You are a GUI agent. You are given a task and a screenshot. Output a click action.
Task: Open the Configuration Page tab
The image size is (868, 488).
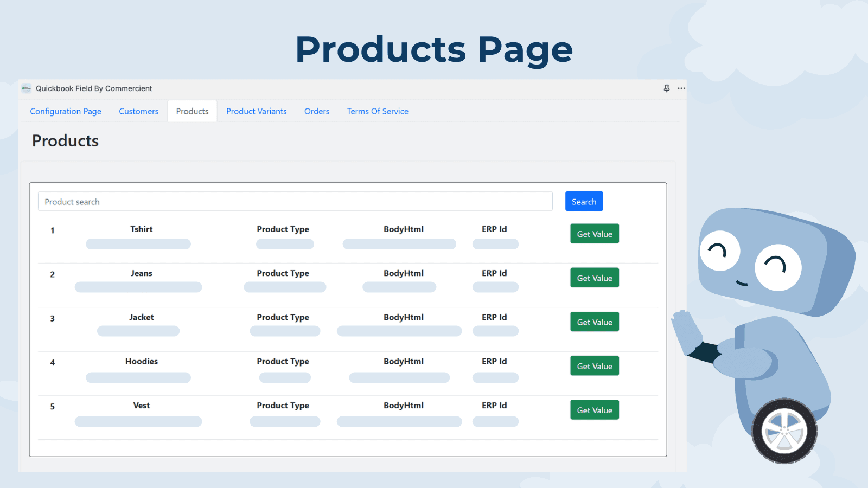pyautogui.click(x=66, y=111)
